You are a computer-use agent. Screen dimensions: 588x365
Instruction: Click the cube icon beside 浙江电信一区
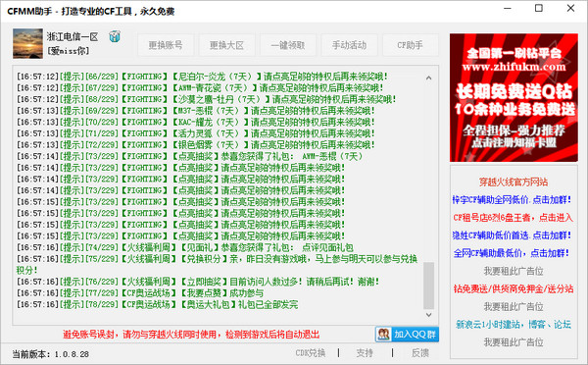(x=115, y=36)
